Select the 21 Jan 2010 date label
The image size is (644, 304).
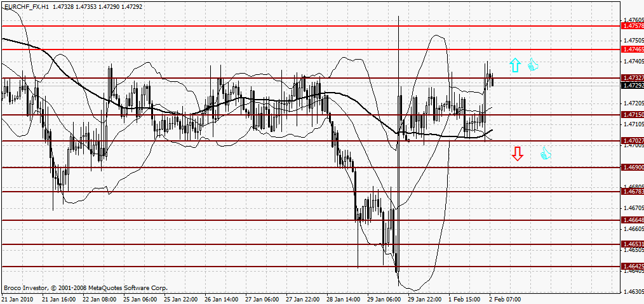pos(18,298)
